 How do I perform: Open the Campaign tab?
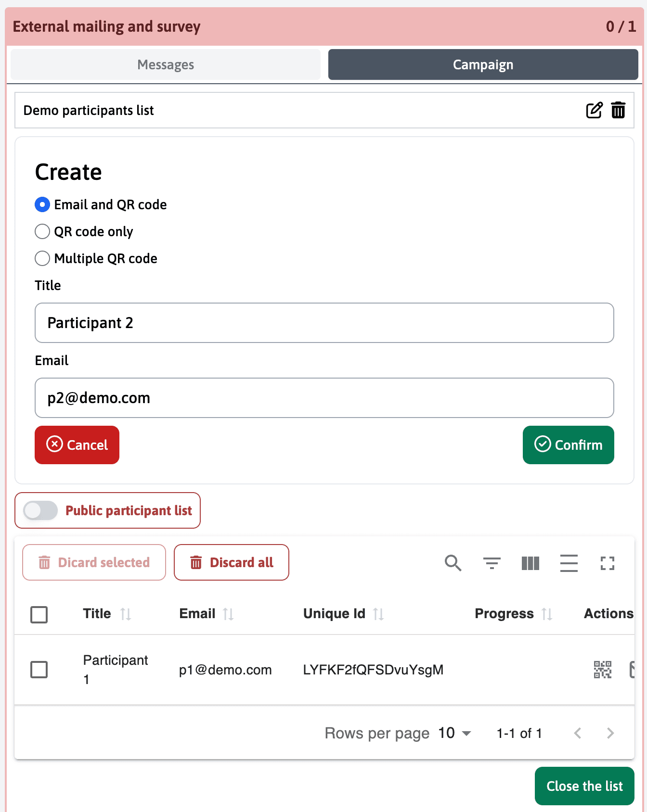click(x=483, y=64)
